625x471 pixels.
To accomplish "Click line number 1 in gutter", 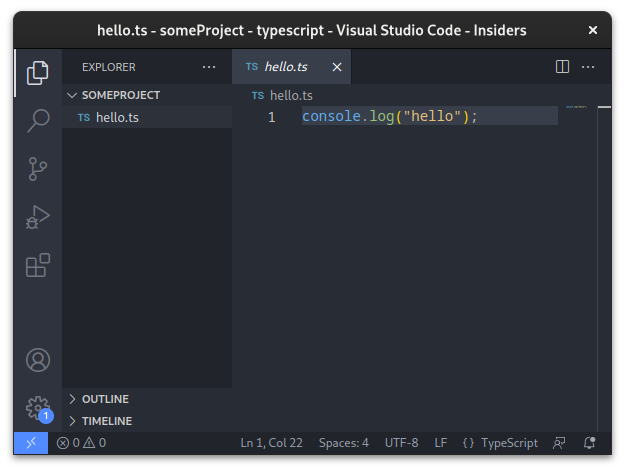I will click(271, 117).
